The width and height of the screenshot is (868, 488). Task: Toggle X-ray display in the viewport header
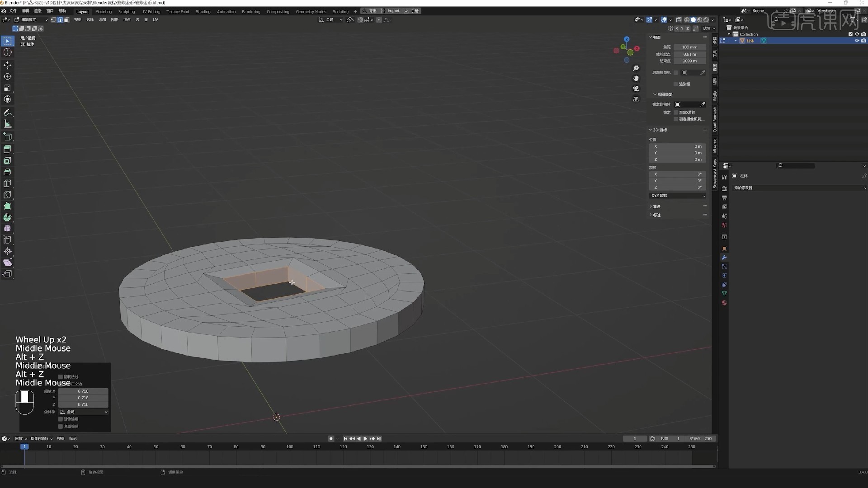pyautogui.click(x=679, y=20)
